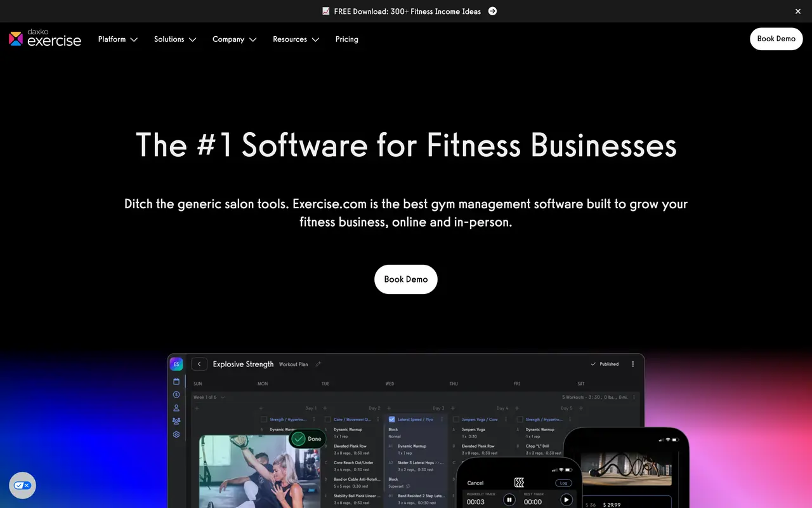
Task: Click the Band Resisted 2 Step Late... exercise
Action: click(421, 496)
